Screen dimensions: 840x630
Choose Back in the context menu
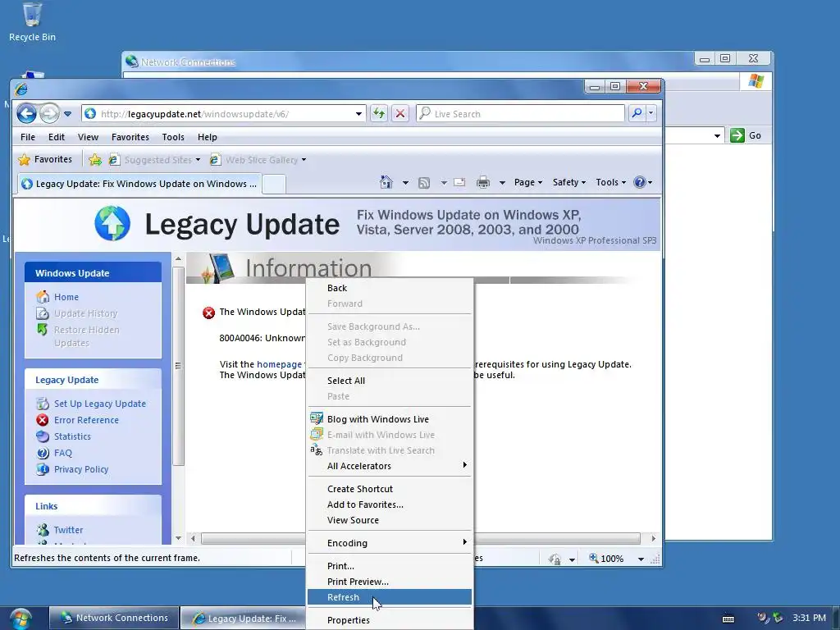coord(390,288)
